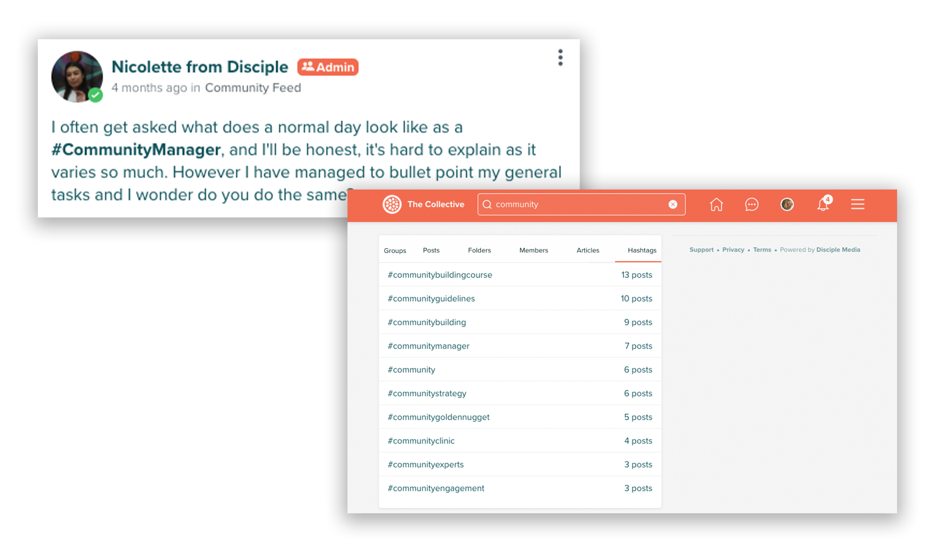This screenshot has width=934, height=560.
Task: Open your profile avatar in the navbar
Action: [787, 204]
